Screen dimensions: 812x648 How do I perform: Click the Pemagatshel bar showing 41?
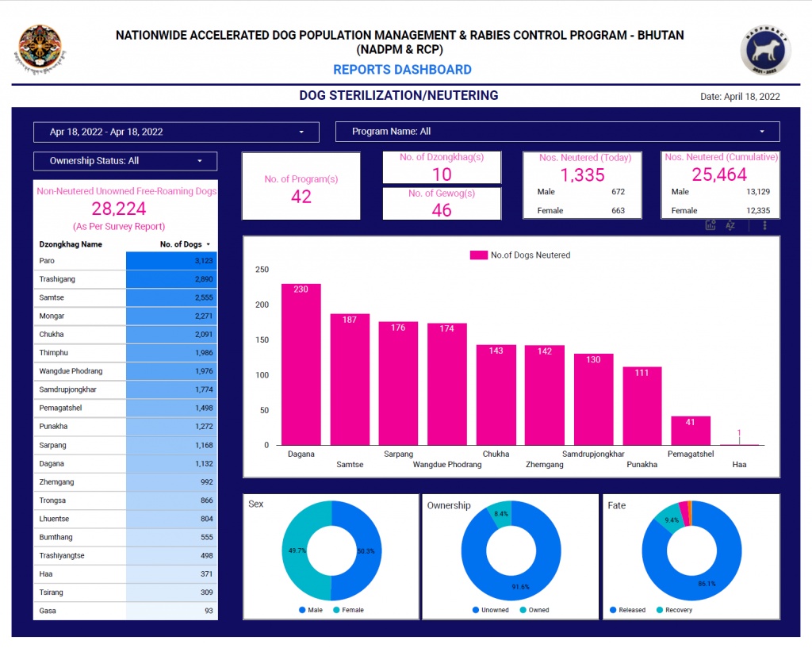pos(691,431)
